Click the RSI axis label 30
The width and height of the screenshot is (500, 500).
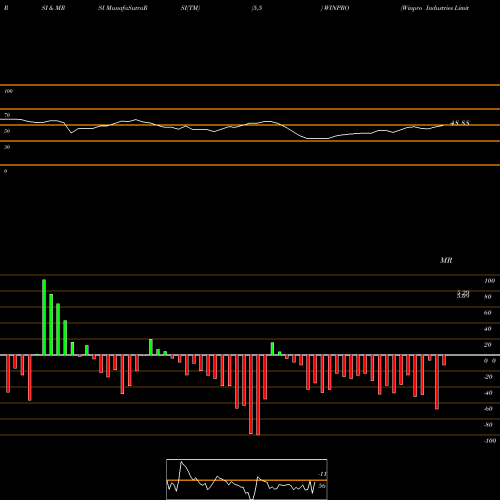[x=7, y=147]
